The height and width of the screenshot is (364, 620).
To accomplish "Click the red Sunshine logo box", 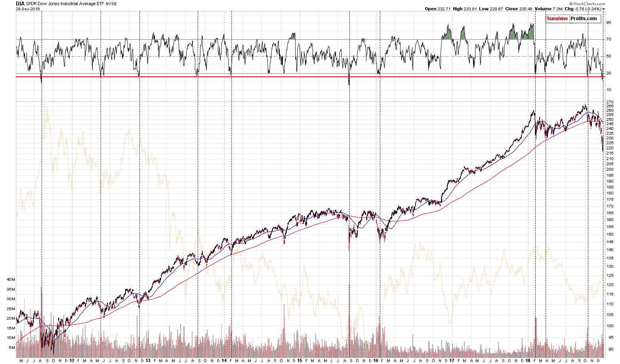I will 557,19.
